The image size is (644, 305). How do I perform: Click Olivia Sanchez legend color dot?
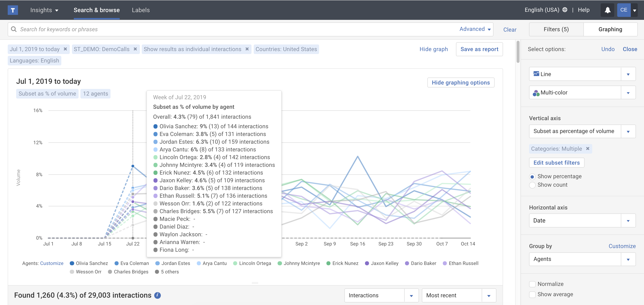tap(72, 263)
